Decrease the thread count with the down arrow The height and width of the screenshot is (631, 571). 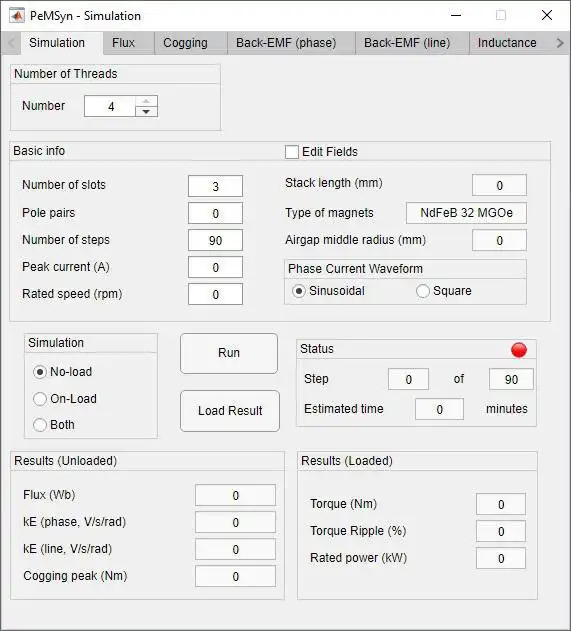click(x=146, y=111)
